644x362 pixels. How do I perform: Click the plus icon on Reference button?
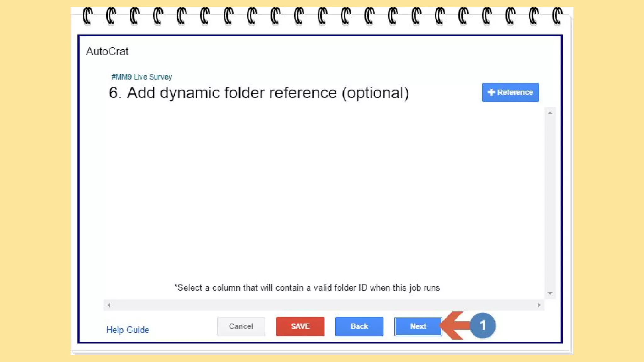coord(491,92)
